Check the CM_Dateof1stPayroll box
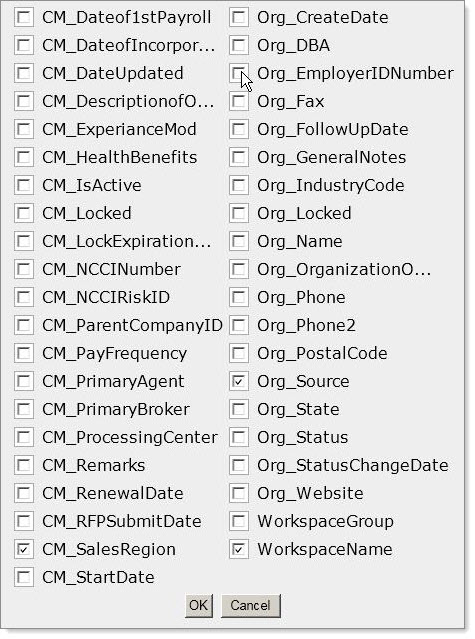This screenshot has height=639, width=475. pyautogui.click(x=24, y=18)
